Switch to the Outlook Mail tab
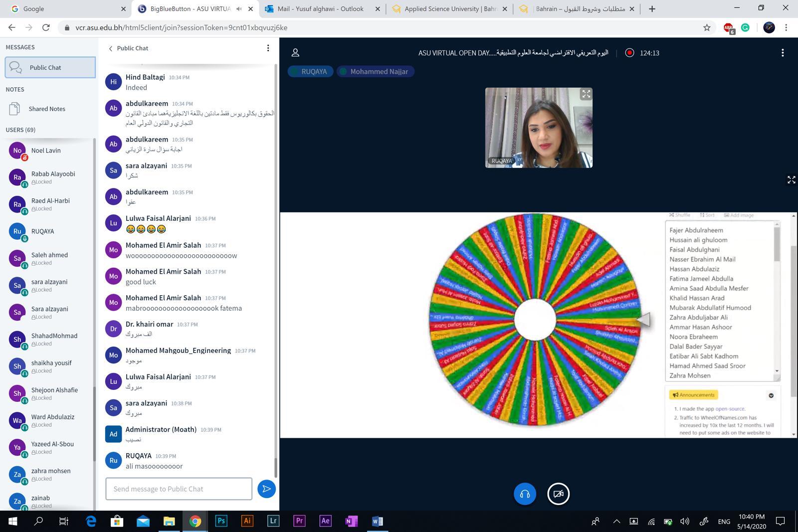This screenshot has width=798, height=532. pos(322,8)
